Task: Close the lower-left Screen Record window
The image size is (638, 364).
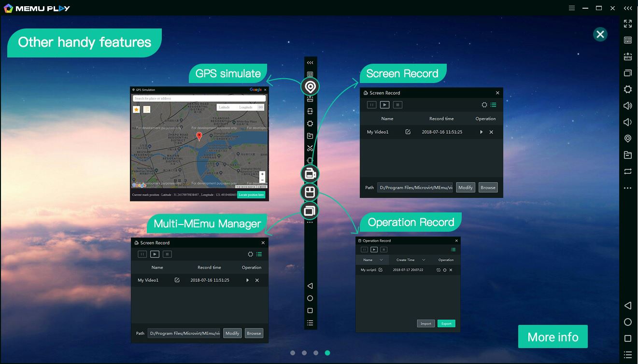Action: pyautogui.click(x=263, y=243)
